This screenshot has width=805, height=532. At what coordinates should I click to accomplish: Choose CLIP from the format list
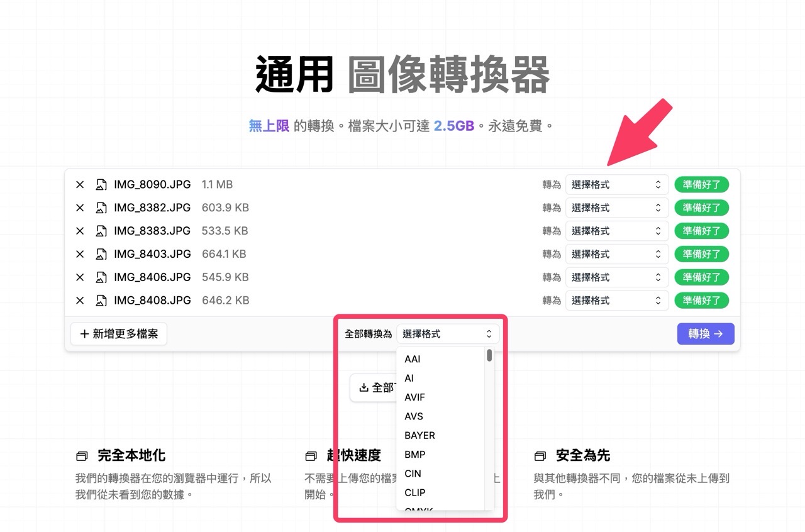point(441,492)
